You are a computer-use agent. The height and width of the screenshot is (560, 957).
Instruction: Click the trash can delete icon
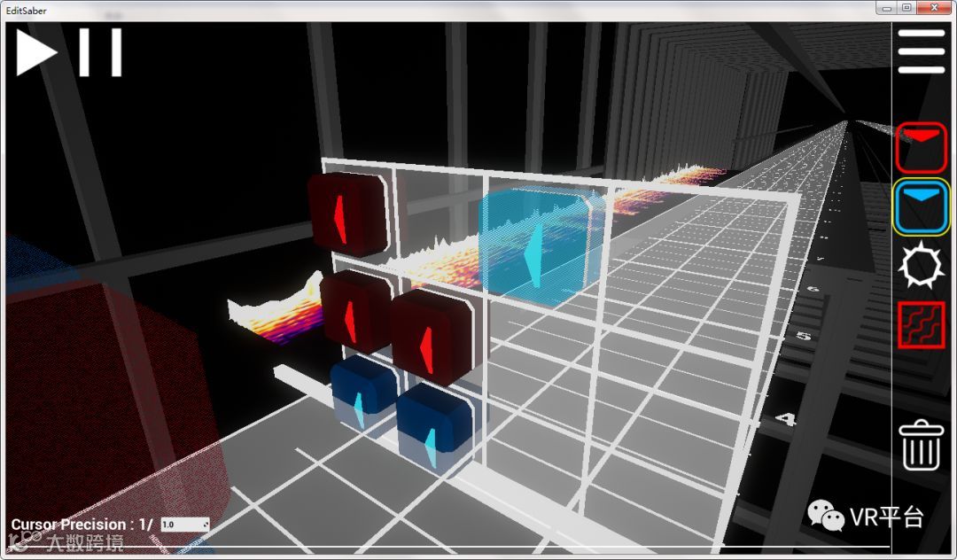coord(921,446)
